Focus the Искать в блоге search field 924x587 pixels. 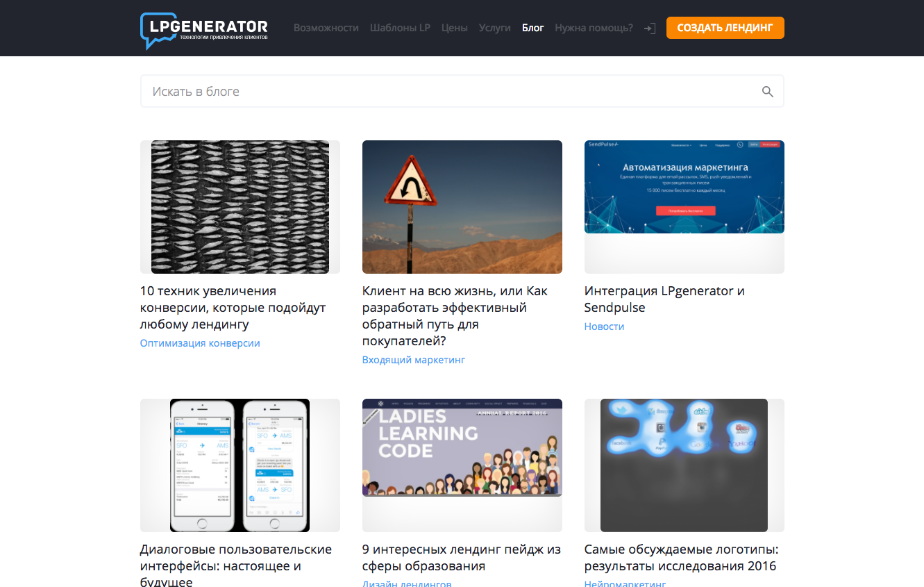[x=462, y=91]
